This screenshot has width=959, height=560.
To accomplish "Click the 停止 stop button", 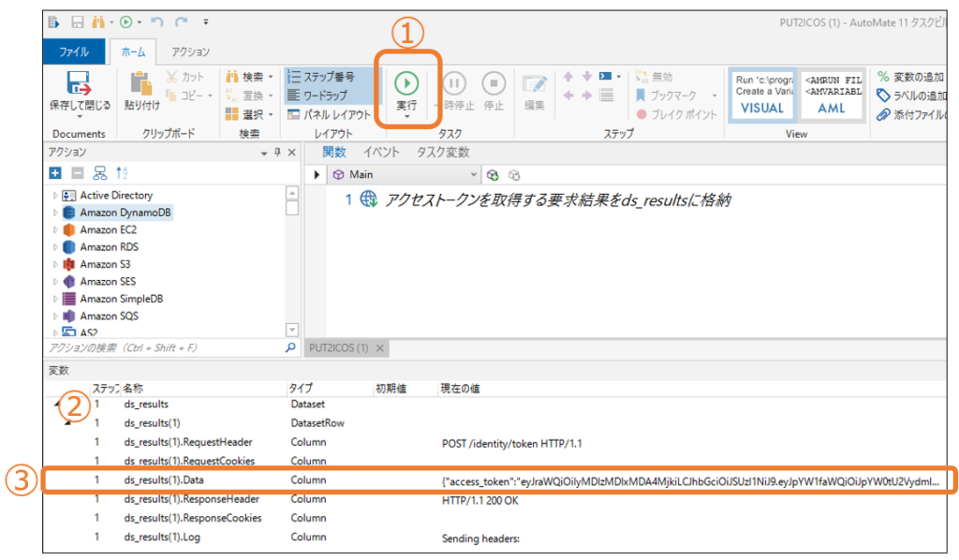I will (x=494, y=92).
